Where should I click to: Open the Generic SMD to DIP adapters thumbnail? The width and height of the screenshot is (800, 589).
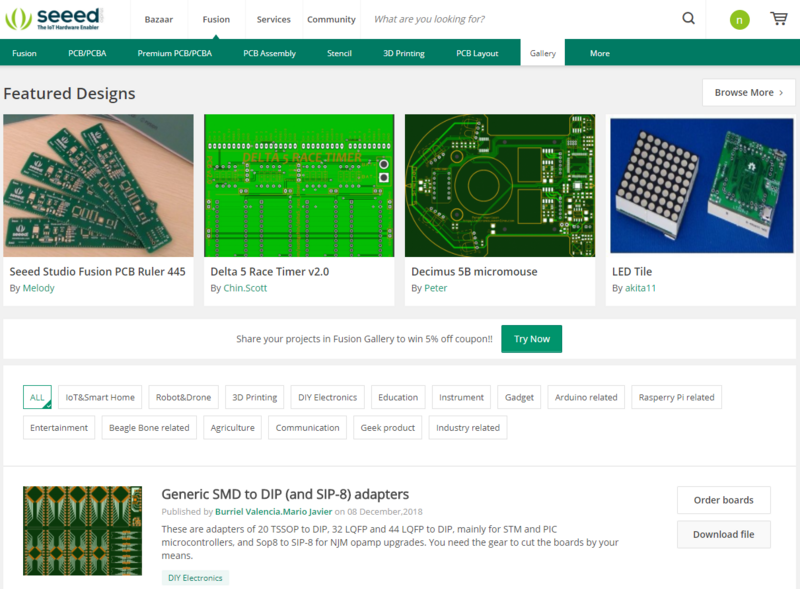click(82, 531)
